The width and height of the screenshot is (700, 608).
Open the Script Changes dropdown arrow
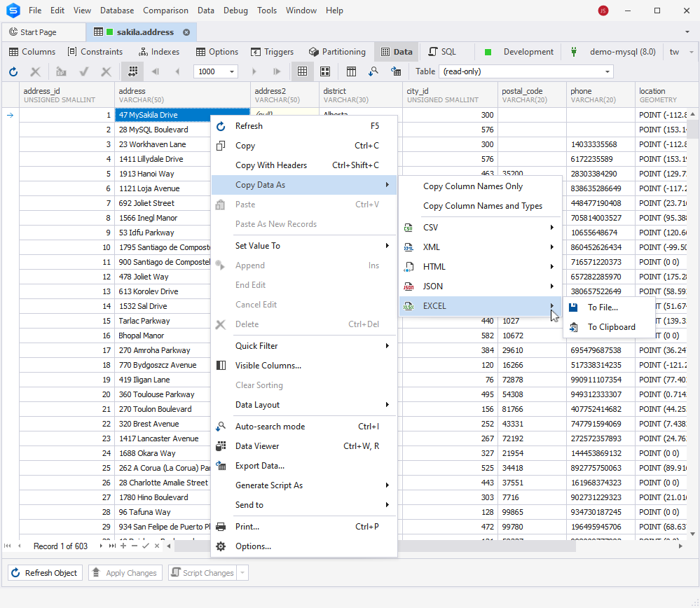[242, 573]
